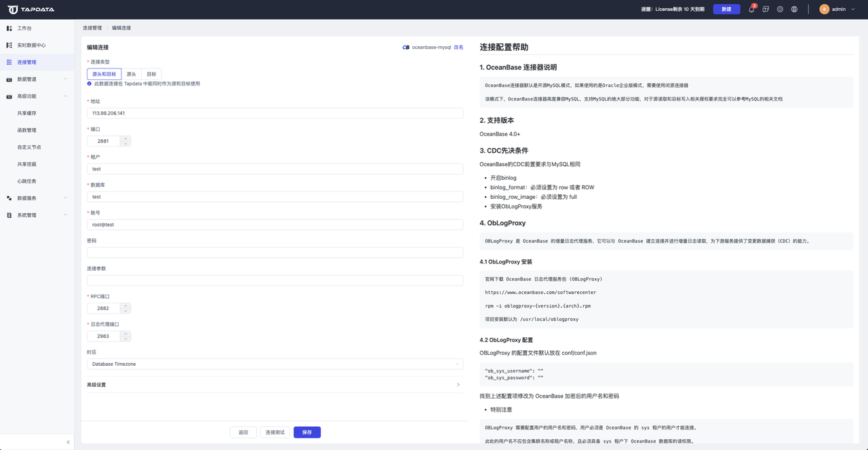Open the 时区 Database Timezone dropdown
The height and width of the screenshot is (450, 868).
(275, 364)
